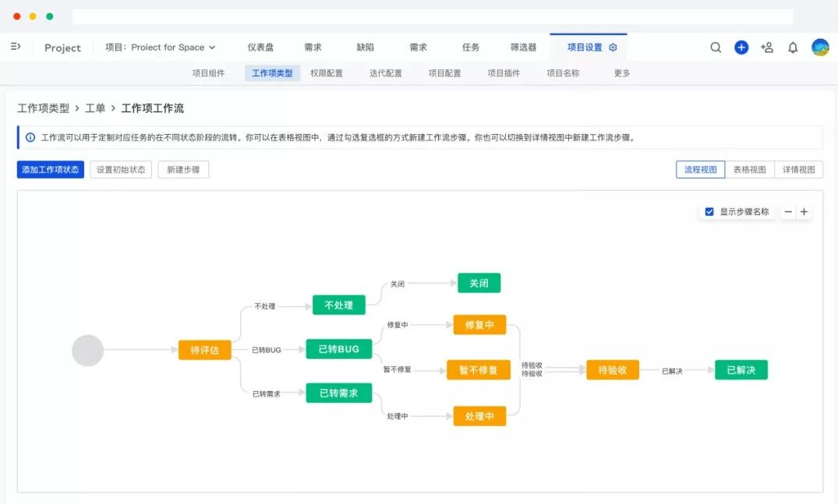Open search with the magnifier icon
Screen dimensions: 838x504
(716, 48)
